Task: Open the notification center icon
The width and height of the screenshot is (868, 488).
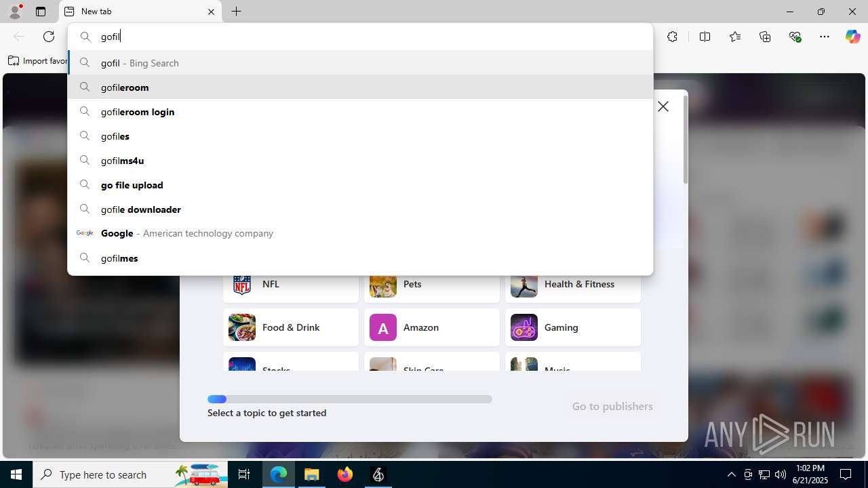Action: tap(846, 474)
